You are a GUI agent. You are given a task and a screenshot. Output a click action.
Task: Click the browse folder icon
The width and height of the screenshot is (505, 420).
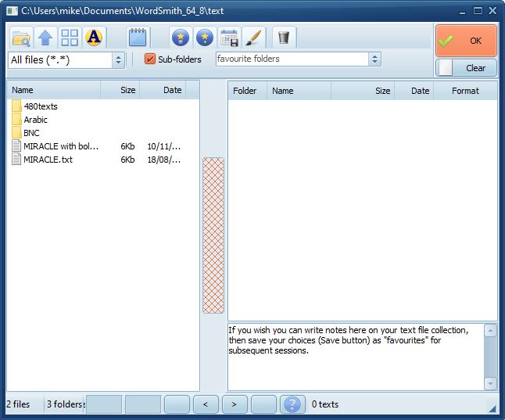21,38
